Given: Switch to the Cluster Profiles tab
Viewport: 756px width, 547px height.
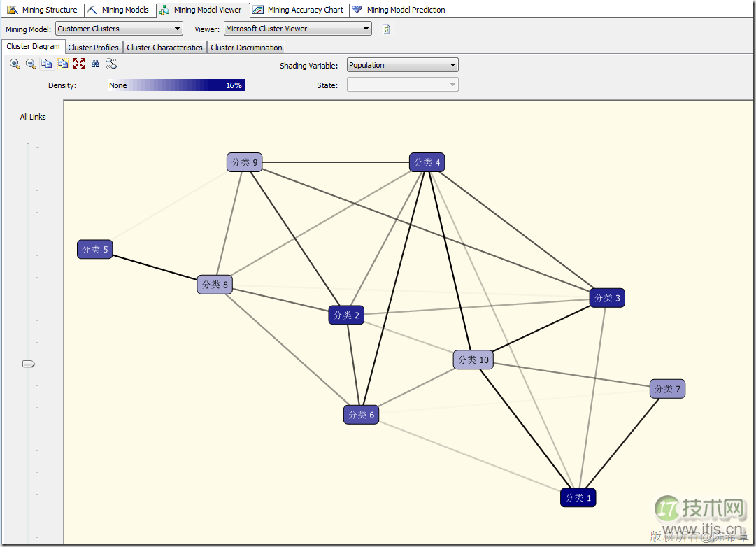Looking at the screenshot, I should [x=93, y=48].
